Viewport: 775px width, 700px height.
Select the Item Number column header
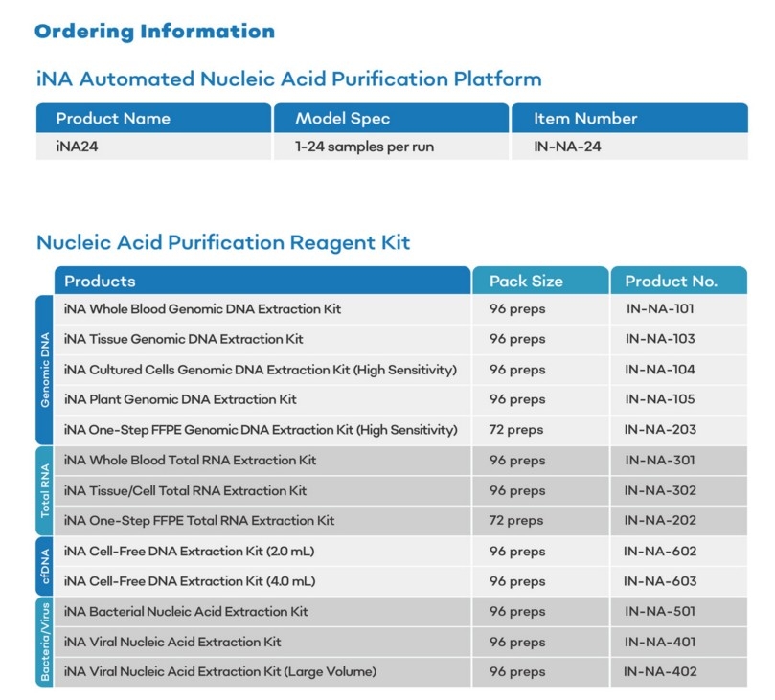[585, 119]
